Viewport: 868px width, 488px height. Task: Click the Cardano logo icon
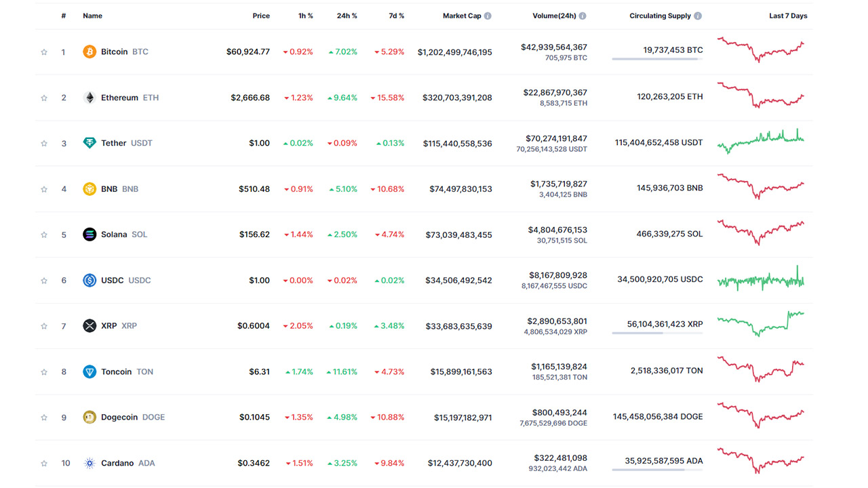point(90,463)
